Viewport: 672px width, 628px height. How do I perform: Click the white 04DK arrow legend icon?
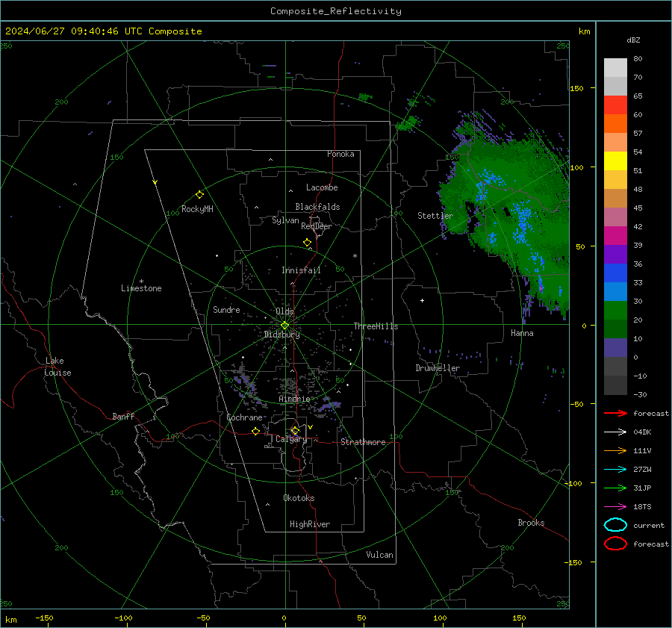[x=615, y=432]
